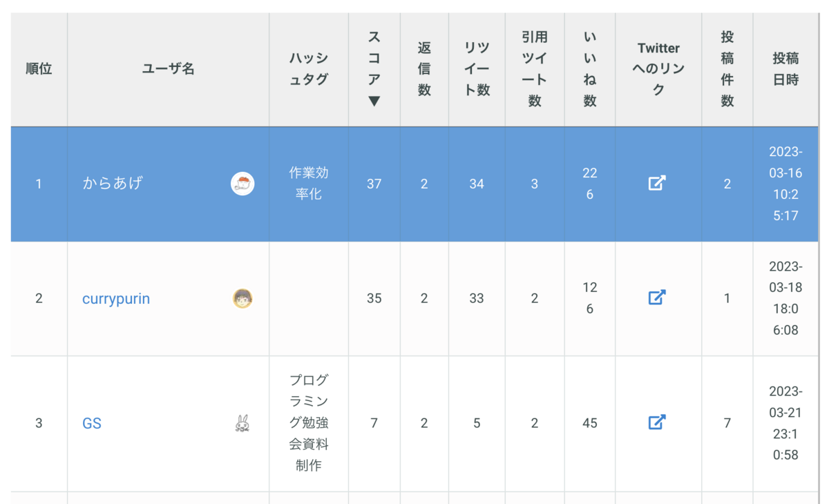Sort by 順位 column header

pyautogui.click(x=39, y=69)
